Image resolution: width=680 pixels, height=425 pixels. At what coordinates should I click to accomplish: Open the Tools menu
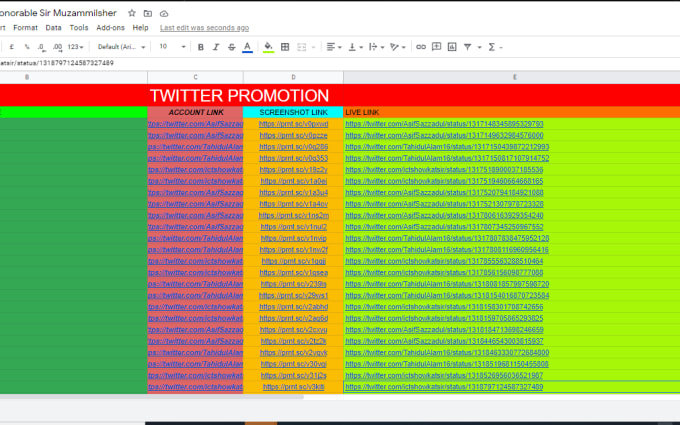[79, 28]
